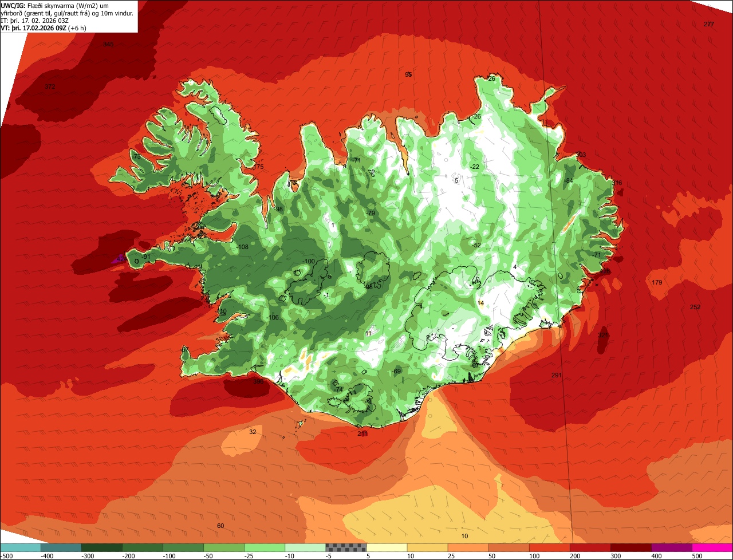Select the -50 to -25 green swatch
733x560 pixels.
coord(224,547)
